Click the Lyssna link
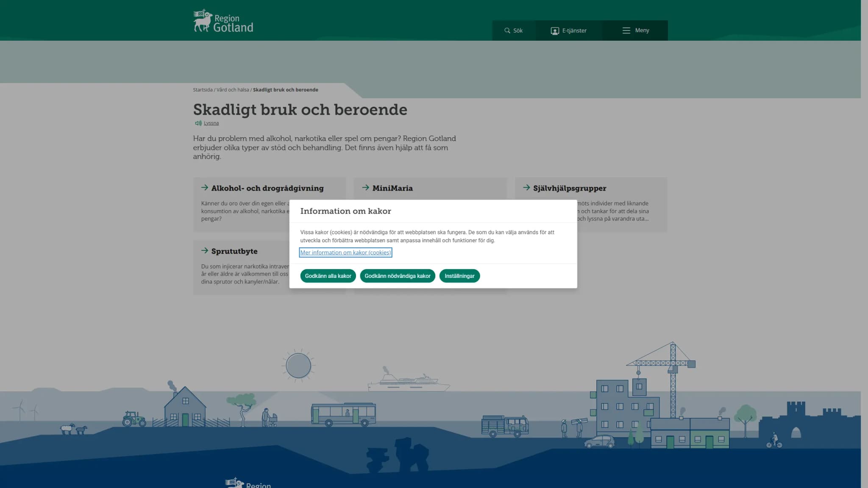Image resolution: width=868 pixels, height=488 pixels. pos(211,123)
